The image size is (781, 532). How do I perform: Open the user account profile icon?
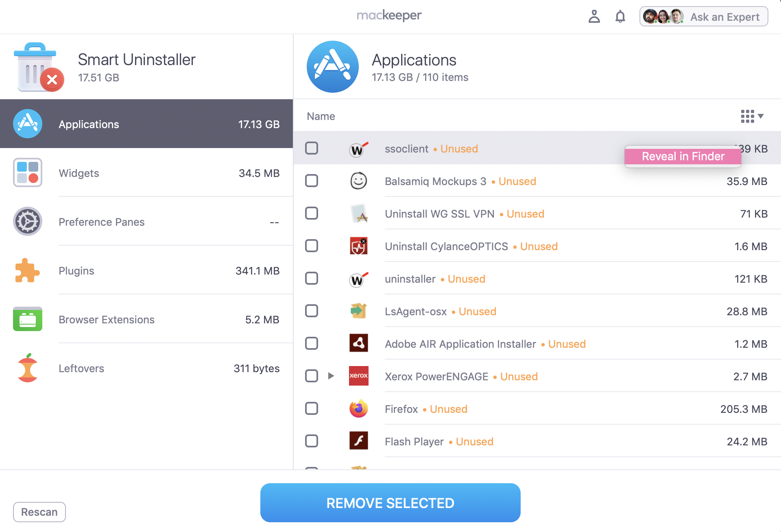(594, 16)
